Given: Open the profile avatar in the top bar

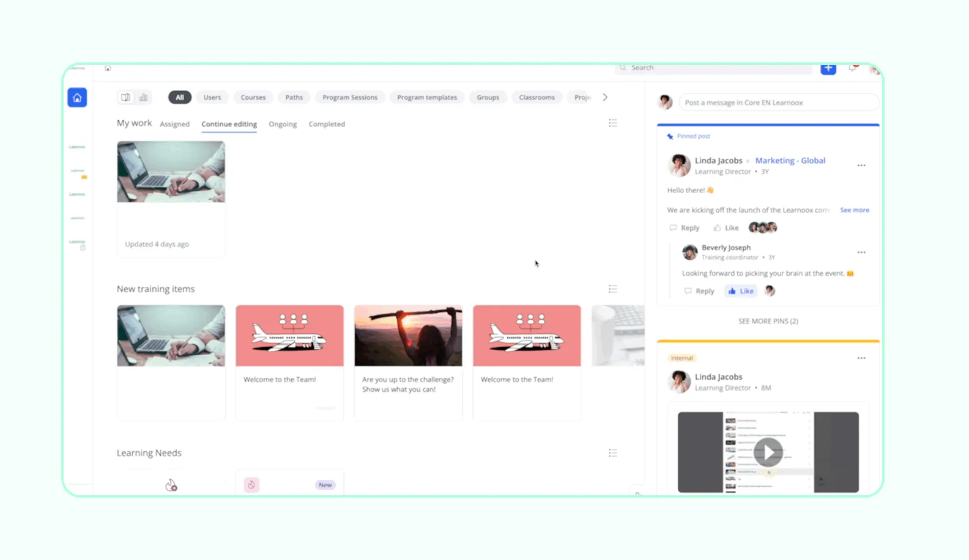Looking at the screenshot, I should (875, 69).
